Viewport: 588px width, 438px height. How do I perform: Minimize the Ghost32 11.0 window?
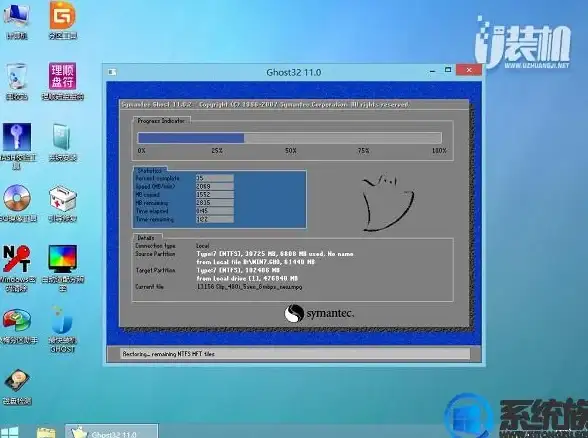pos(432,70)
